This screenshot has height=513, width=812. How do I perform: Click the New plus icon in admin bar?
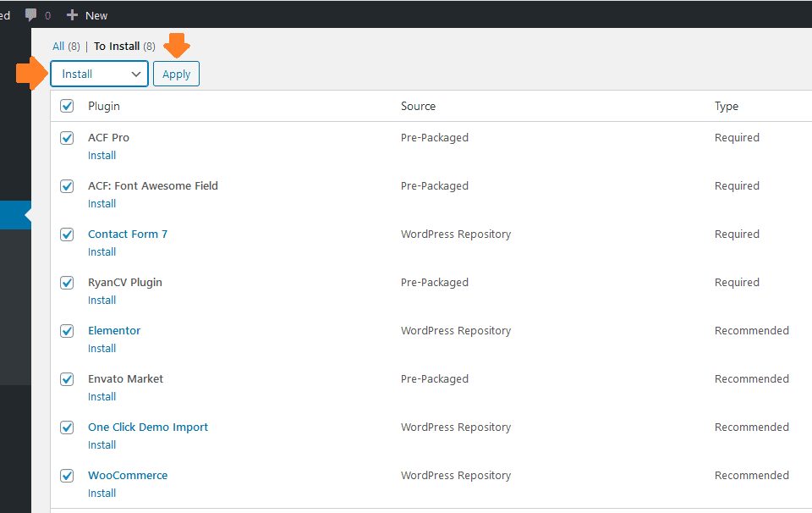click(72, 15)
